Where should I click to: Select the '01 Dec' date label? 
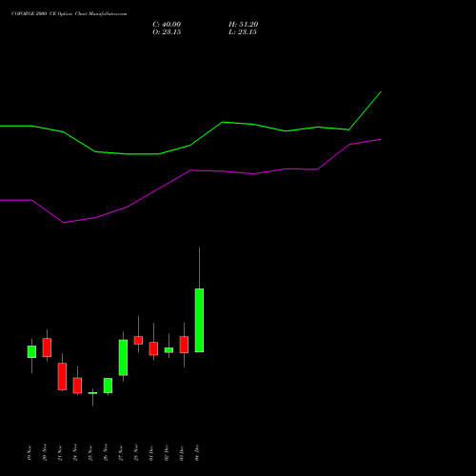[151, 452]
